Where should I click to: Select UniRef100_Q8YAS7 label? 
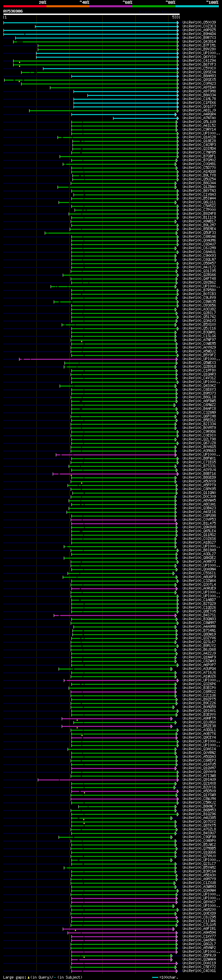click(x=199, y=902)
